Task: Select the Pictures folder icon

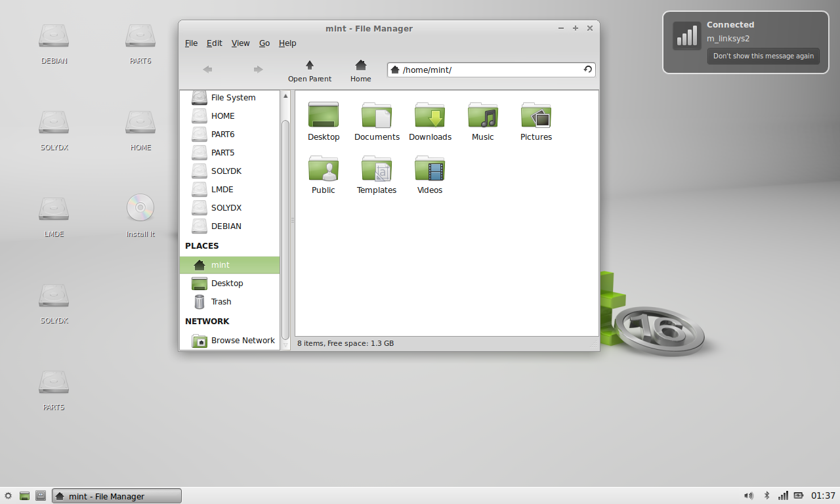Action: coord(535,116)
